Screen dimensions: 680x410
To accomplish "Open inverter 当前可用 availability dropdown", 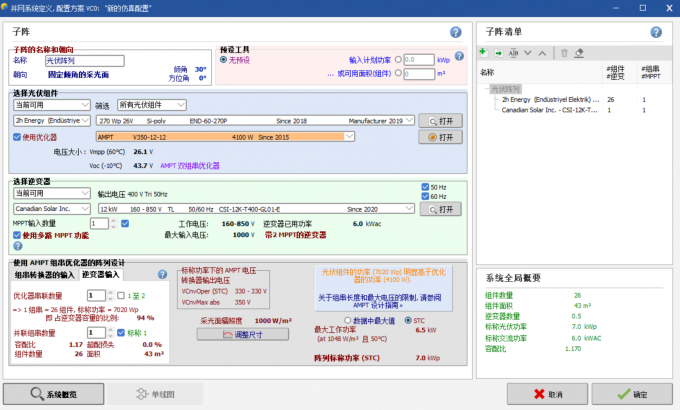I will pyautogui.click(x=52, y=193).
